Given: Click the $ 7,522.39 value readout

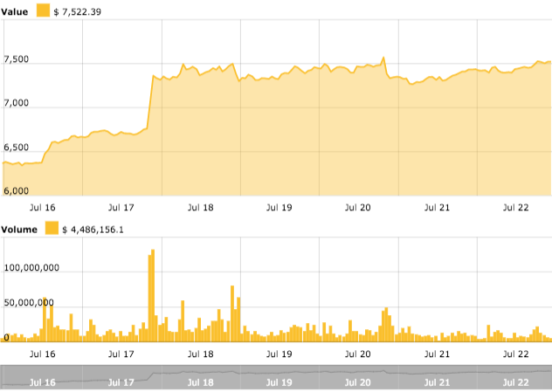Looking at the screenshot, I should pyautogui.click(x=77, y=12).
